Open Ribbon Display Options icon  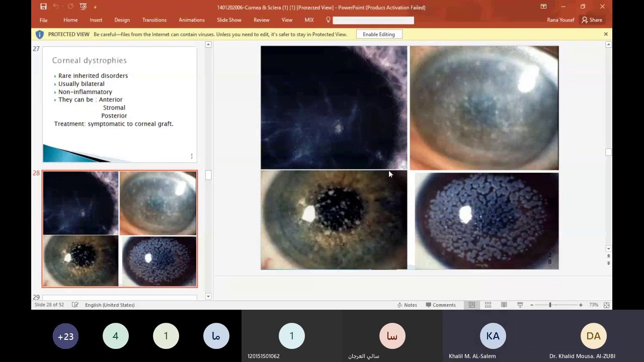[543, 7]
